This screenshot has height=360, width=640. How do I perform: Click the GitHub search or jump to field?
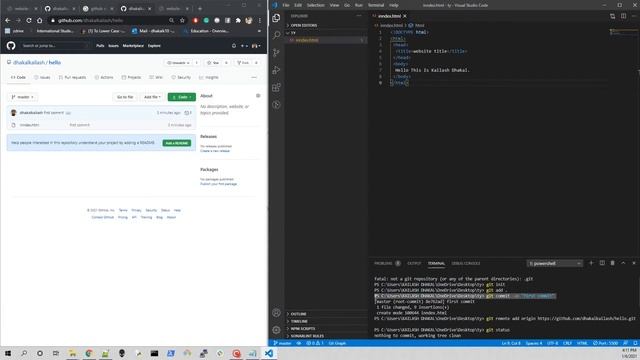pos(54,46)
